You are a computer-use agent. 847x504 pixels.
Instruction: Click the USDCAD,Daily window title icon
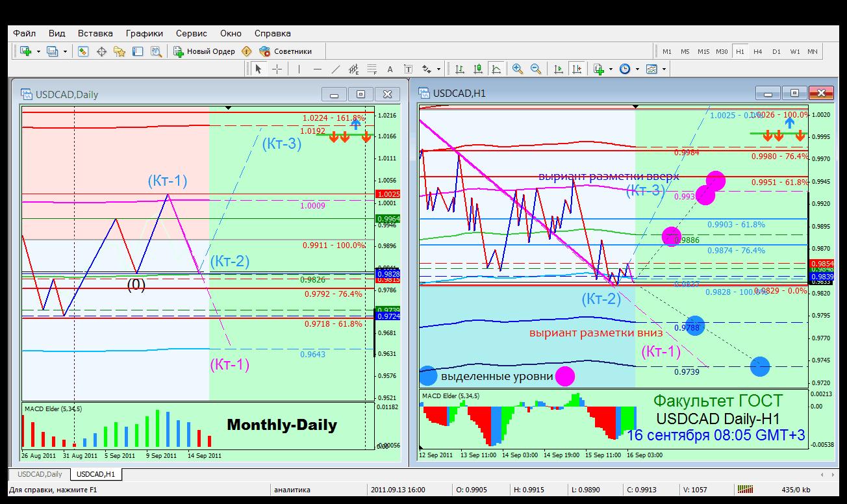click(x=27, y=94)
